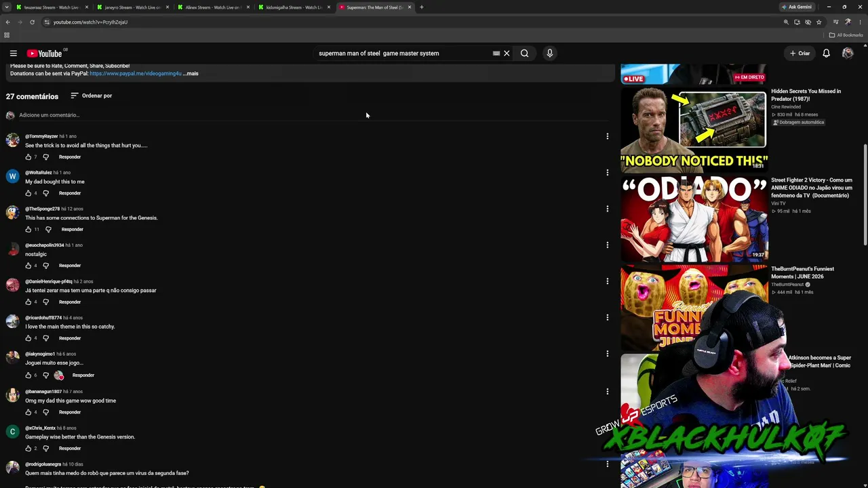Like the "Joguei muito esse jogo" comment
The image size is (868, 488).
point(28,375)
